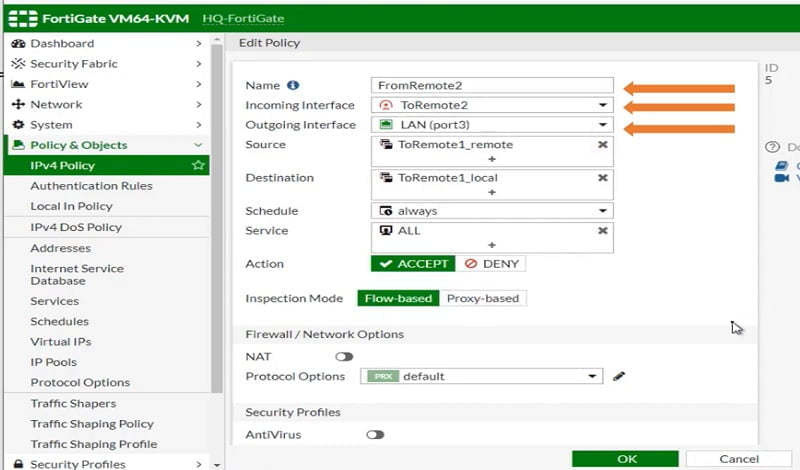Expand the System chevron
Viewport: 800px width, 470px height.
coord(198,125)
